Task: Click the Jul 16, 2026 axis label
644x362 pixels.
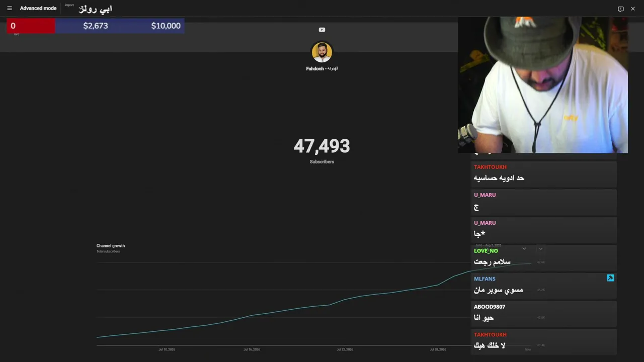Action: (x=252, y=349)
